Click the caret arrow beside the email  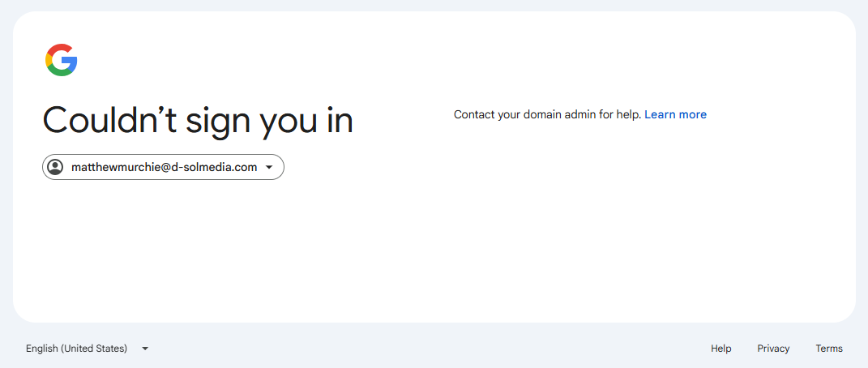coord(269,168)
